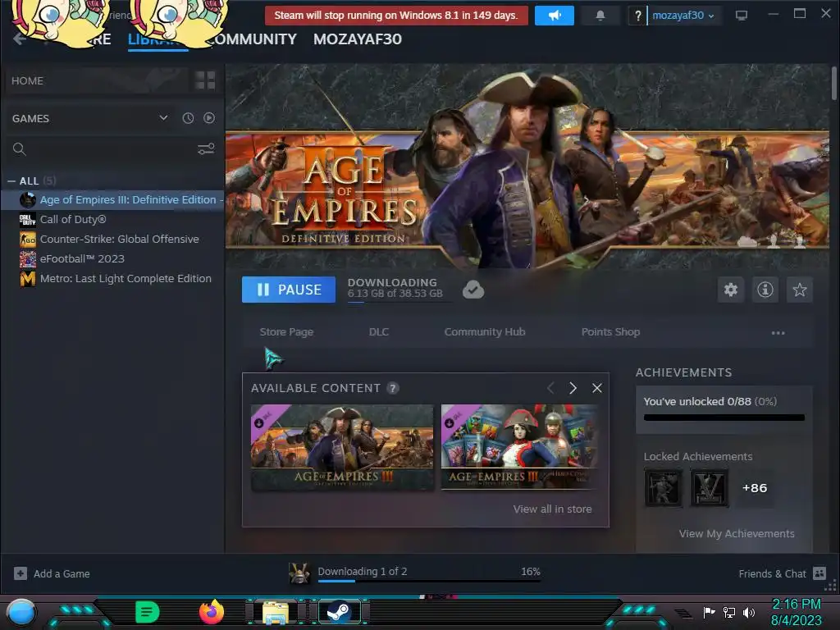Click View all in store link

552,509
